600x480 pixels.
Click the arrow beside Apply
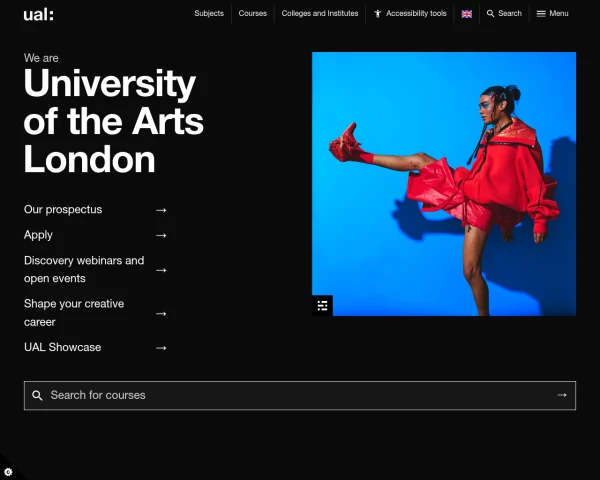[161, 235]
